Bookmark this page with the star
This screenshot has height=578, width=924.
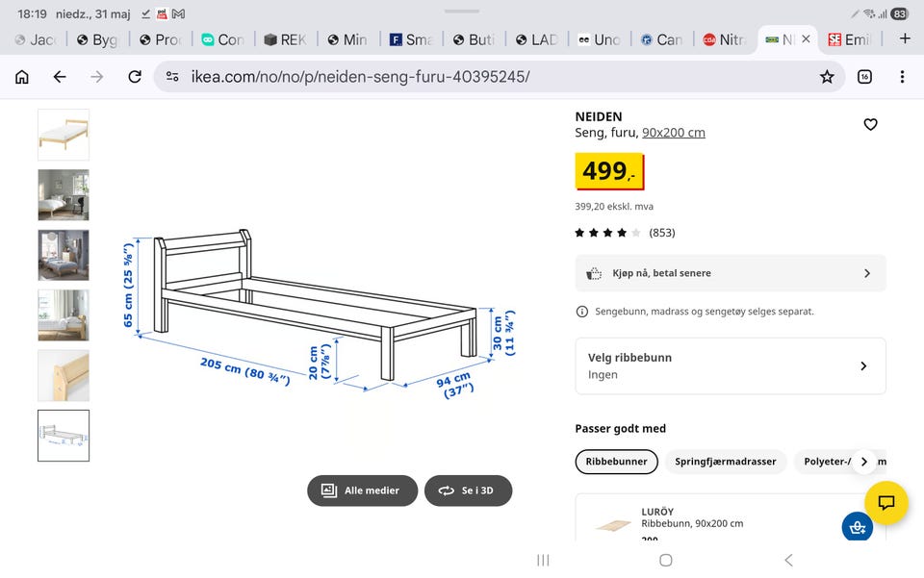827,77
